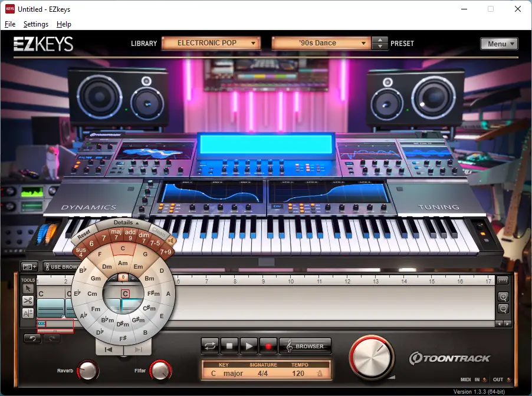The height and width of the screenshot is (396, 532).
Task: Click the EZkeys logo
Action: coord(44,44)
